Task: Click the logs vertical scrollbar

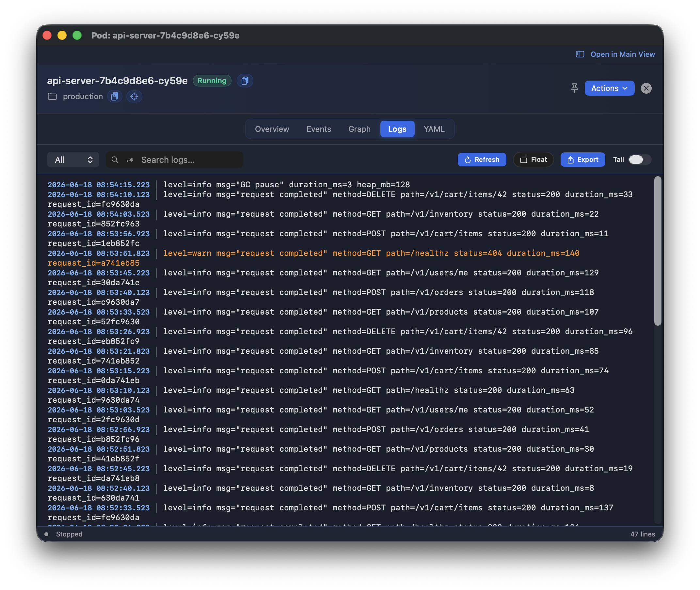Action: pyautogui.click(x=657, y=251)
